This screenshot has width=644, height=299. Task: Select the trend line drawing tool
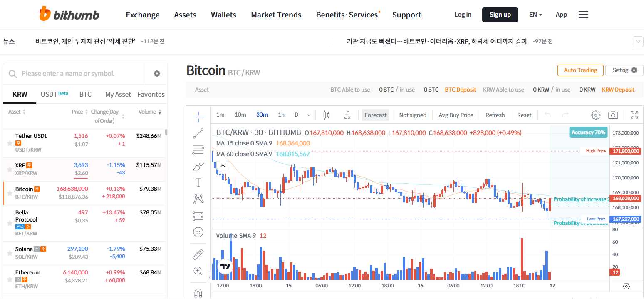click(x=198, y=134)
